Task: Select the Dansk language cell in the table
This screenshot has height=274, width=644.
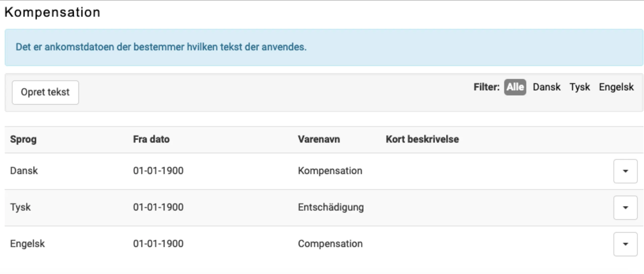Action: [24, 171]
